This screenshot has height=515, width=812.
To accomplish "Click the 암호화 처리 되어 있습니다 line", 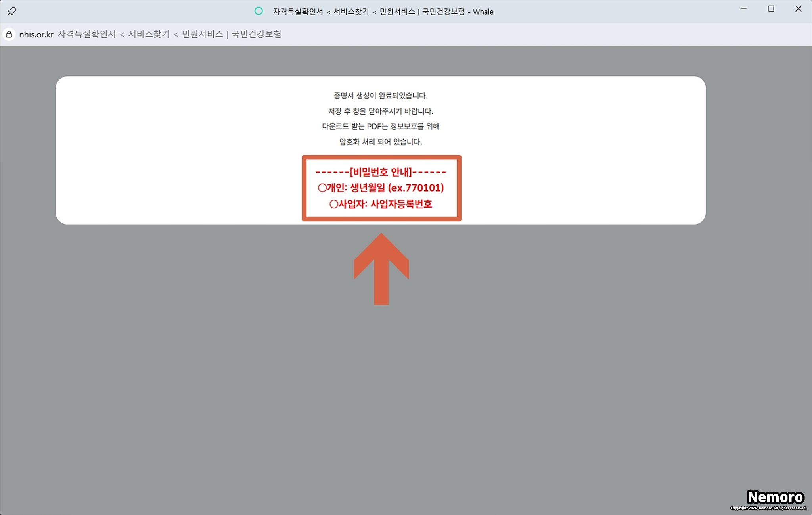I will click(x=380, y=142).
